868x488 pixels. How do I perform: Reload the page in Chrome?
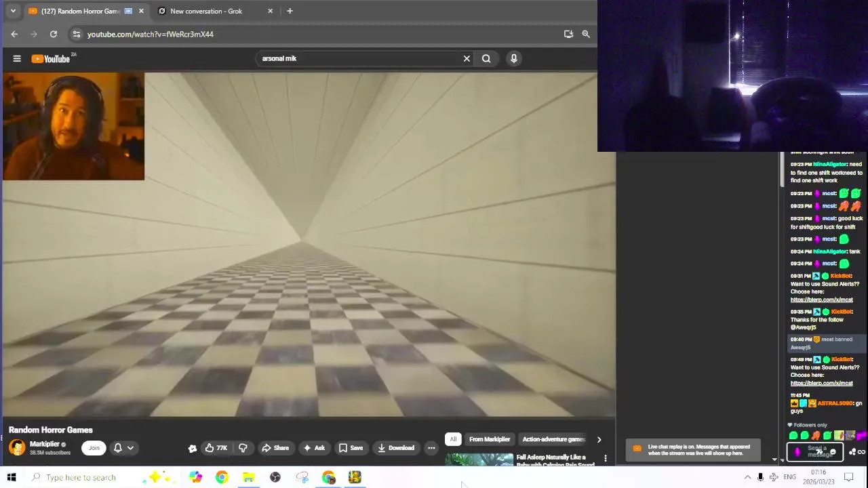[53, 34]
